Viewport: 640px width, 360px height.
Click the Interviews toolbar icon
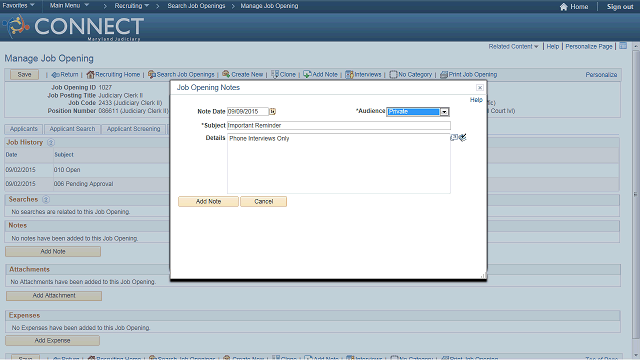click(349, 75)
